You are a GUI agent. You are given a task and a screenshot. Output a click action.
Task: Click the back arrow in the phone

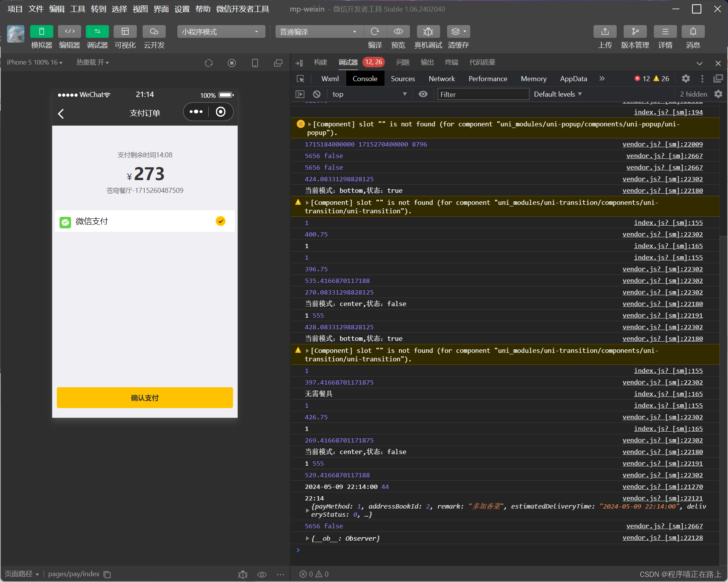point(61,114)
